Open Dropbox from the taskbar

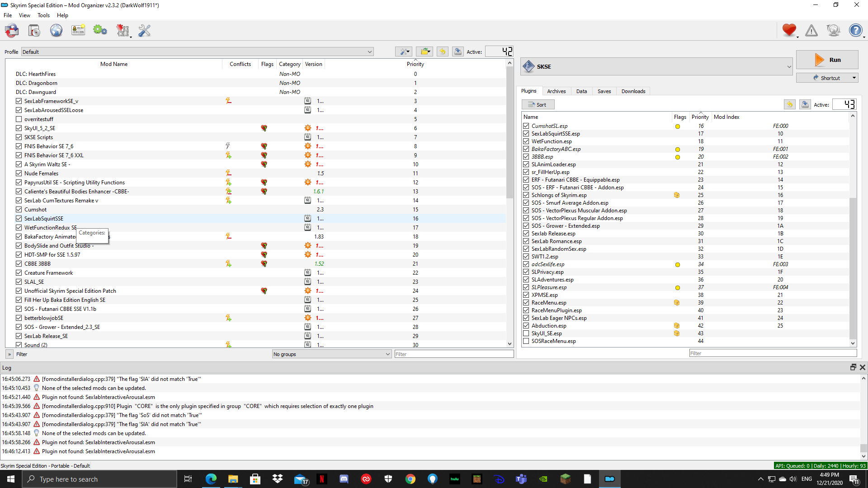[278, 479]
